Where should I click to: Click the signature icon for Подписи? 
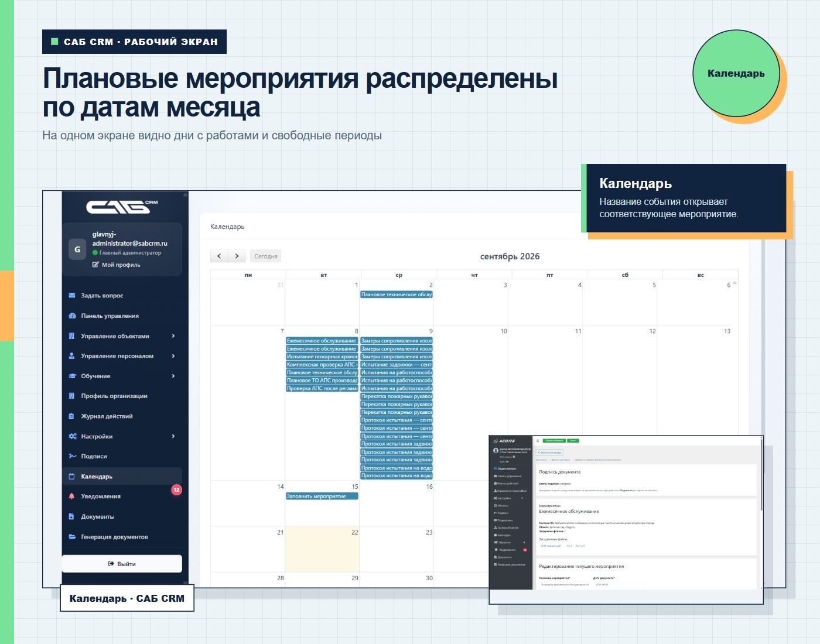point(73,456)
